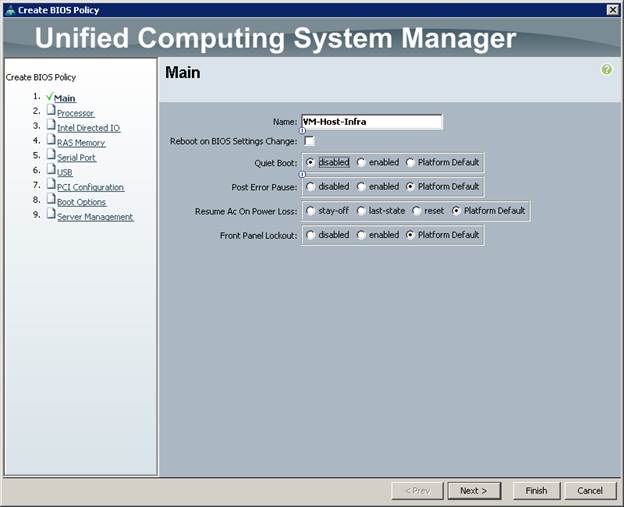Screen dimensions: 624x507
Task: Choose last-state for Resume Ac On Power Loss
Action: click(x=361, y=211)
